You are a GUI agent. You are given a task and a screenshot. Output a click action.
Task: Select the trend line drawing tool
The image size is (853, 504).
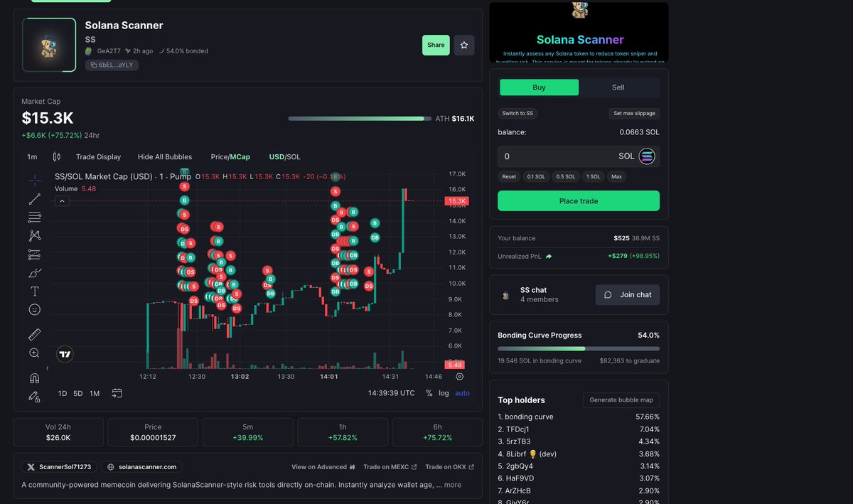point(34,199)
